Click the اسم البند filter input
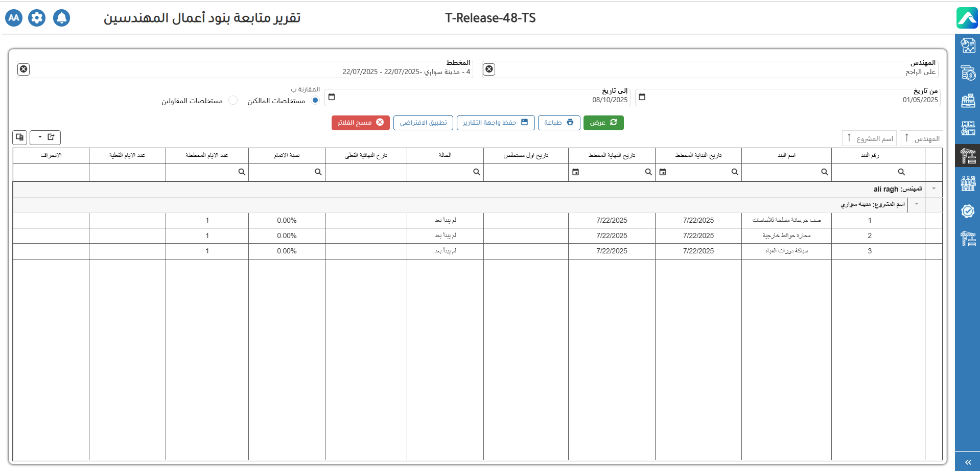This screenshot has width=980, height=471. (782, 172)
